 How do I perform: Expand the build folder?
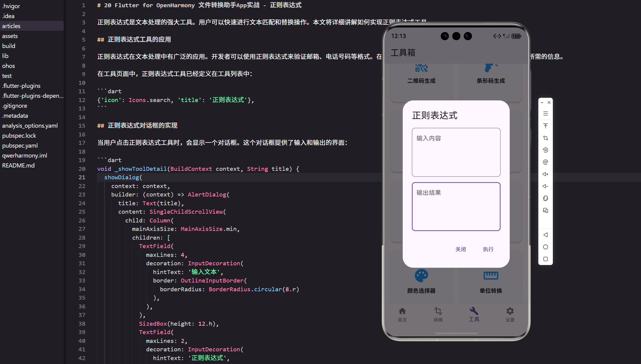tap(9, 46)
